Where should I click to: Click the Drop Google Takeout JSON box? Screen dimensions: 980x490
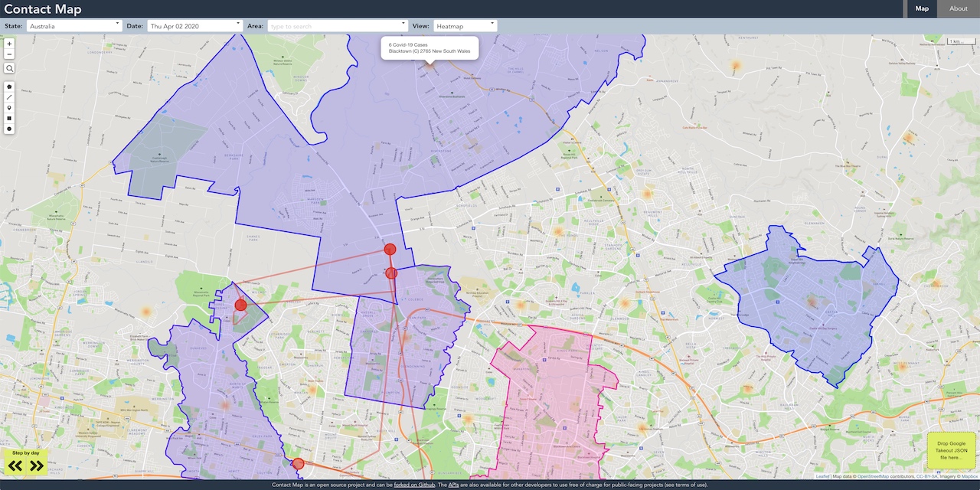coord(951,450)
